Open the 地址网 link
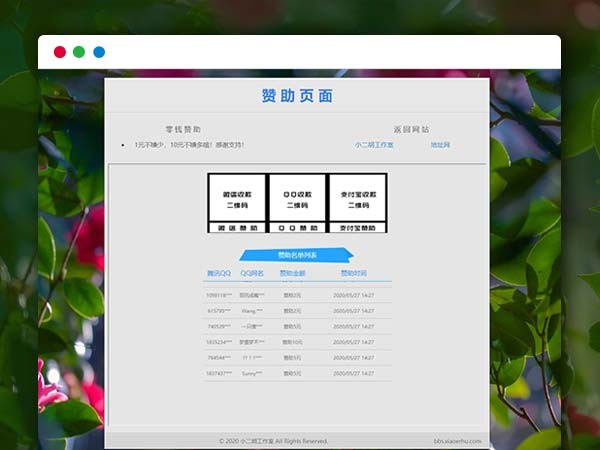 point(440,145)
